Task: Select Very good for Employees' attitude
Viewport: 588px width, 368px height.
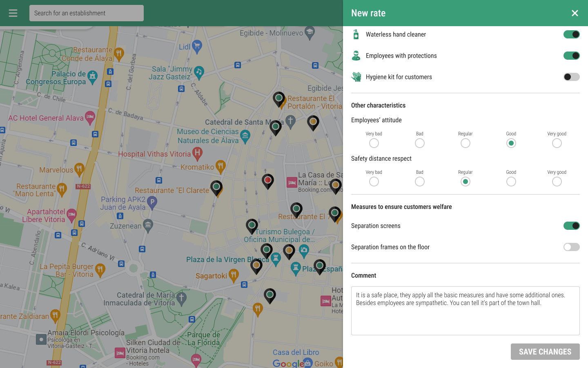Action: point(557,143)
